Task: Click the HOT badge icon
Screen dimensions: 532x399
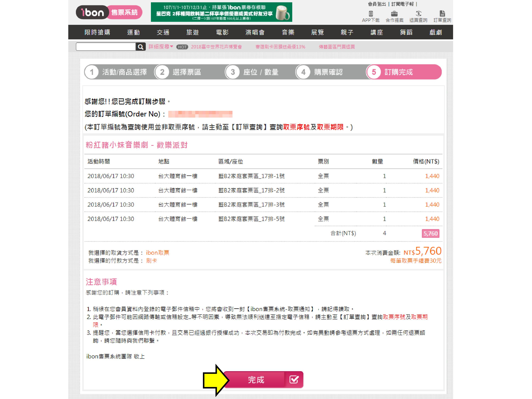Action: click(x=182, y=47)
